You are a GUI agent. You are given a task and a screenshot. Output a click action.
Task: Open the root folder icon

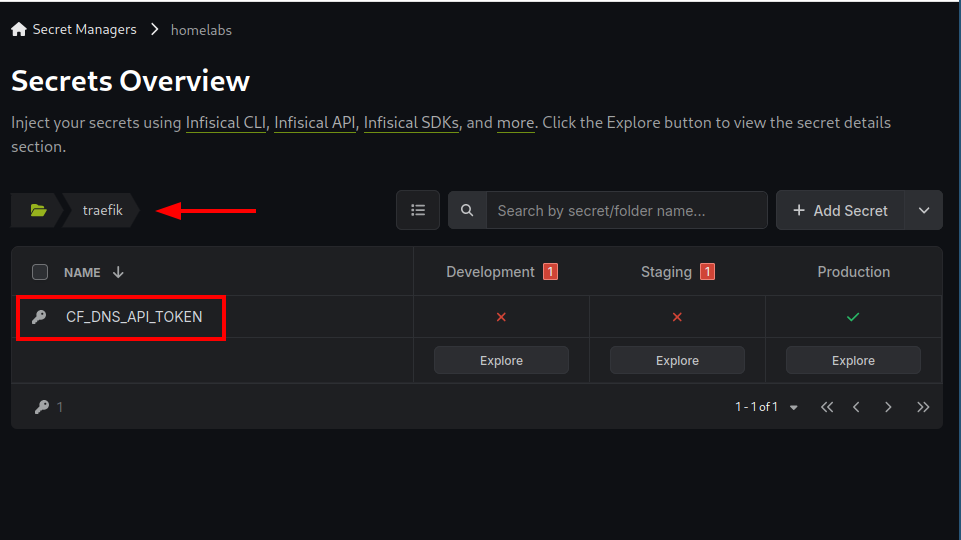pos(38,210)
